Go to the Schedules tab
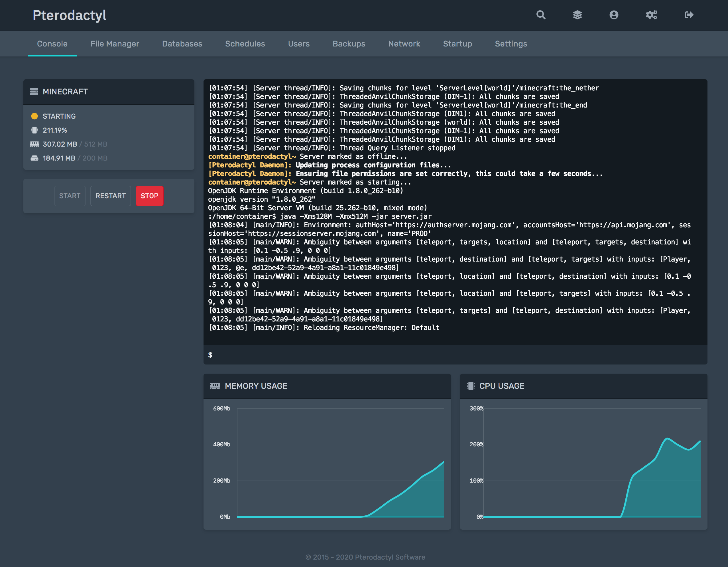The width and height of the screenshot is (728, 567). [245, 44]
